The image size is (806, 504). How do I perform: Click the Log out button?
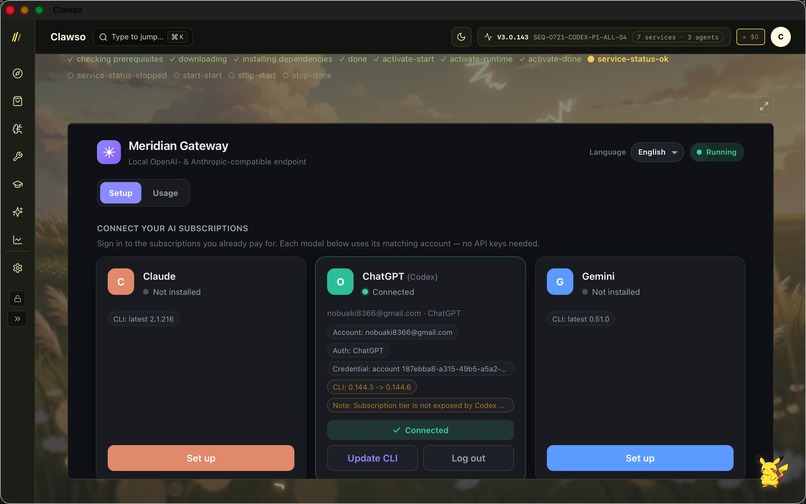pos(468,458)
